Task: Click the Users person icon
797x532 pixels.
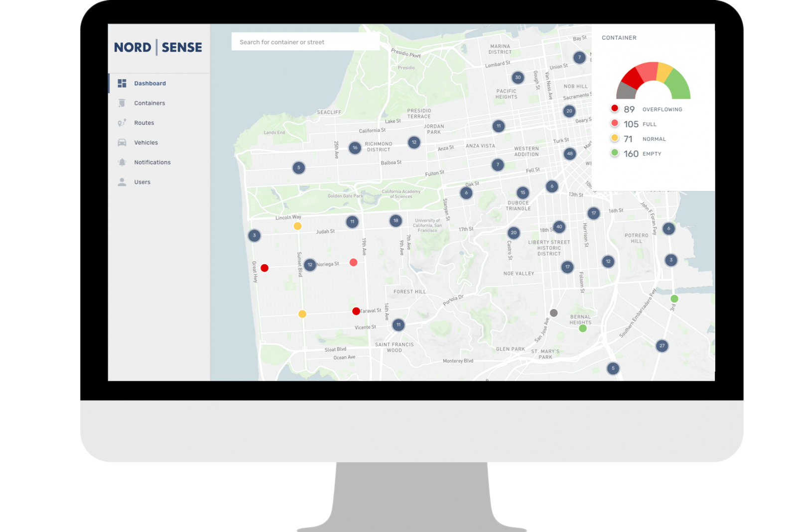Action: point(122,182)
